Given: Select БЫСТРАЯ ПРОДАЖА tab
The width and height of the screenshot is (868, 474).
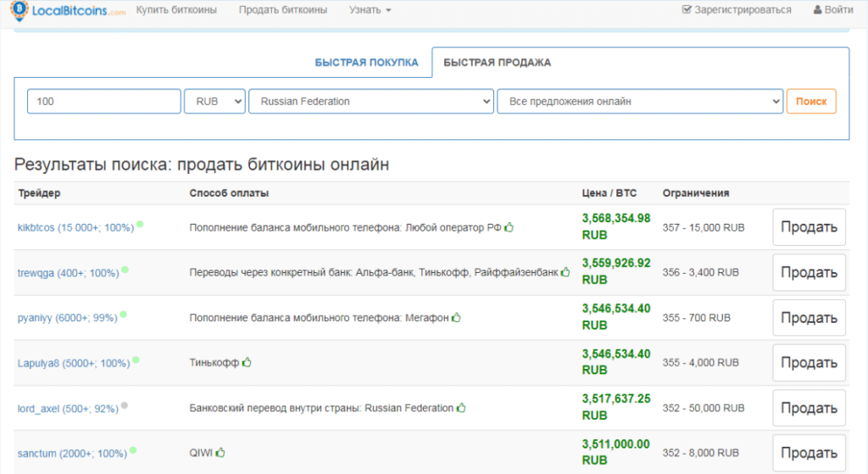Looking at the screenshot, I should click(497, 63).
